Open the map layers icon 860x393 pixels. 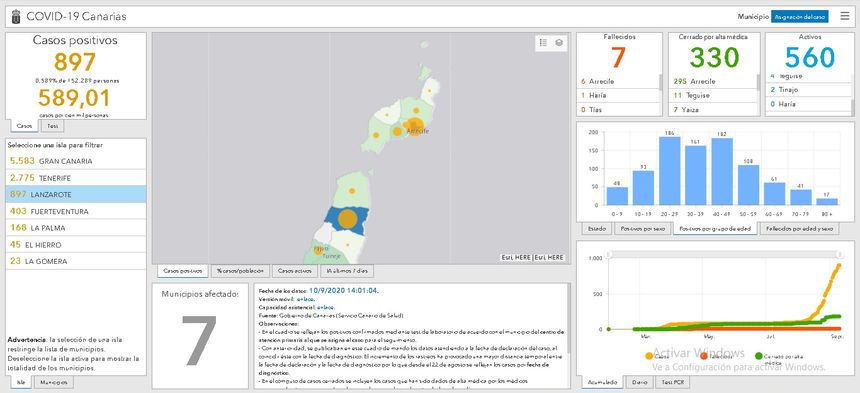click(558, 43)
